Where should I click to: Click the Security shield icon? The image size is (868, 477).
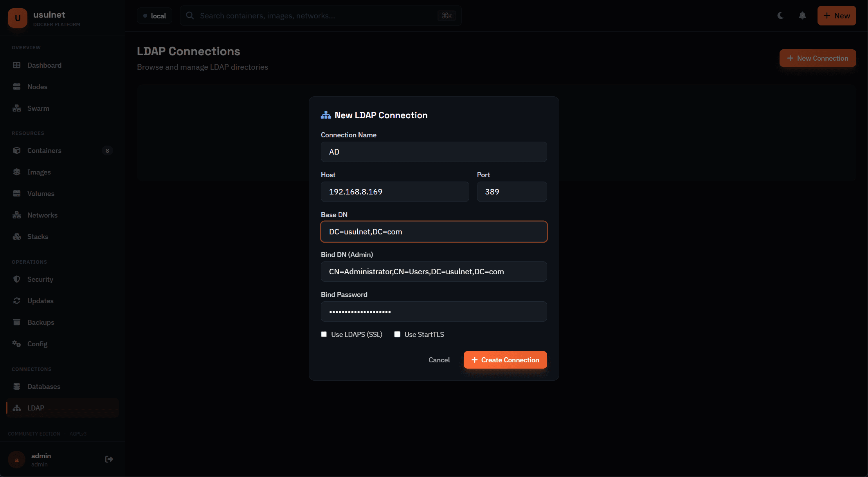click(x=17, y=279)
